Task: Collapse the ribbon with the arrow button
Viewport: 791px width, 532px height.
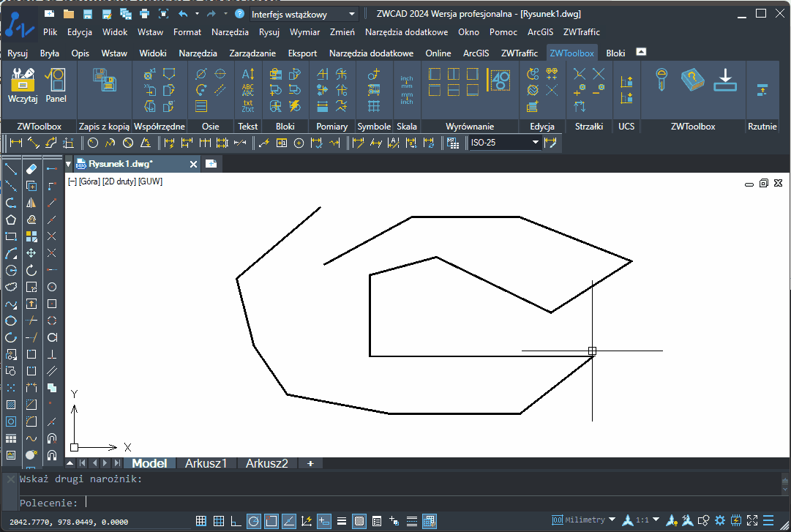Action: tap(641, 52)
